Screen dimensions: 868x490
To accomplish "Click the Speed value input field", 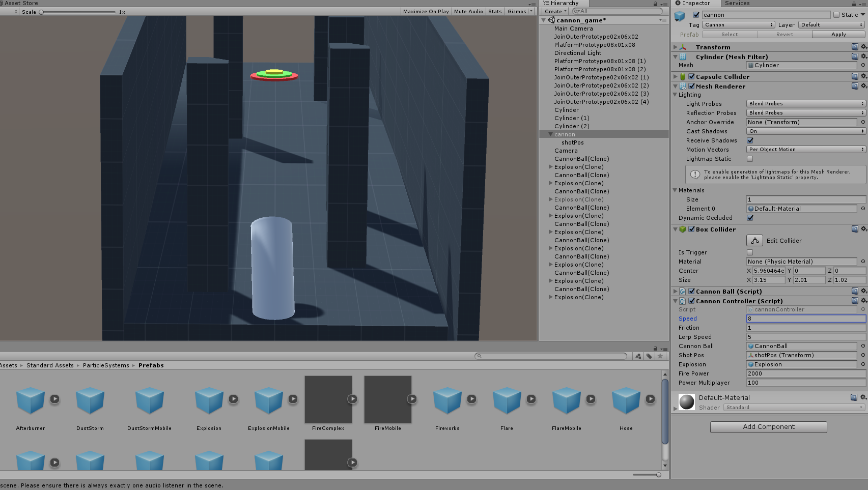I will click(x=806, y=319).
